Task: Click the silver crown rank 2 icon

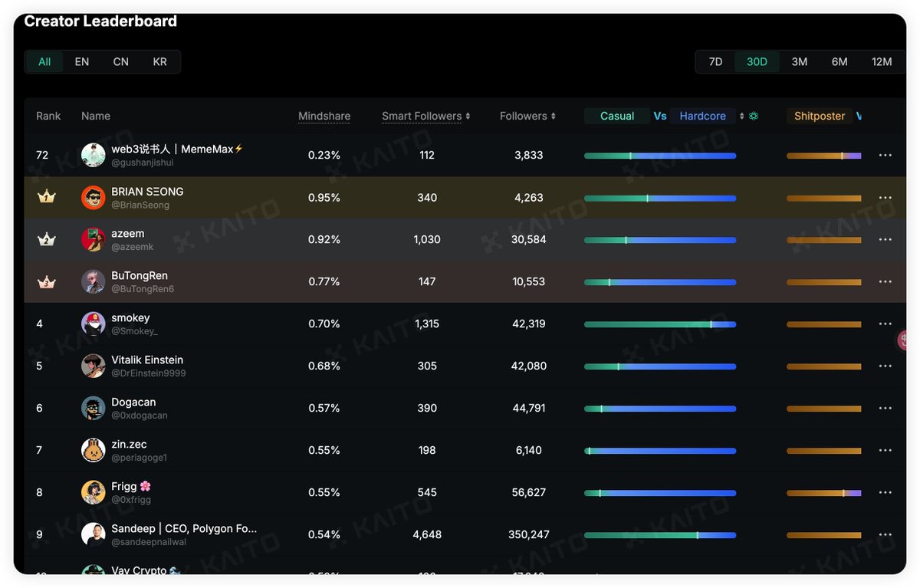Action: pyautogui.click(x=47, y=239)
